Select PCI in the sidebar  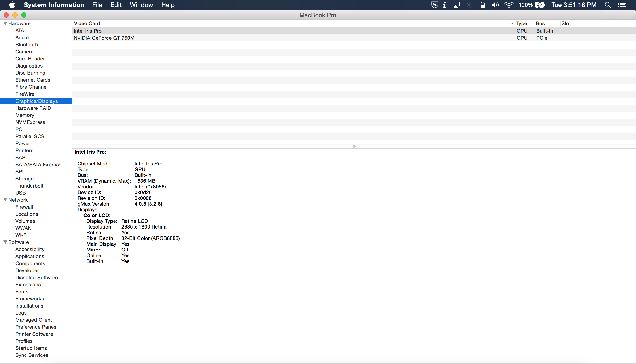[x=19, y=129]
